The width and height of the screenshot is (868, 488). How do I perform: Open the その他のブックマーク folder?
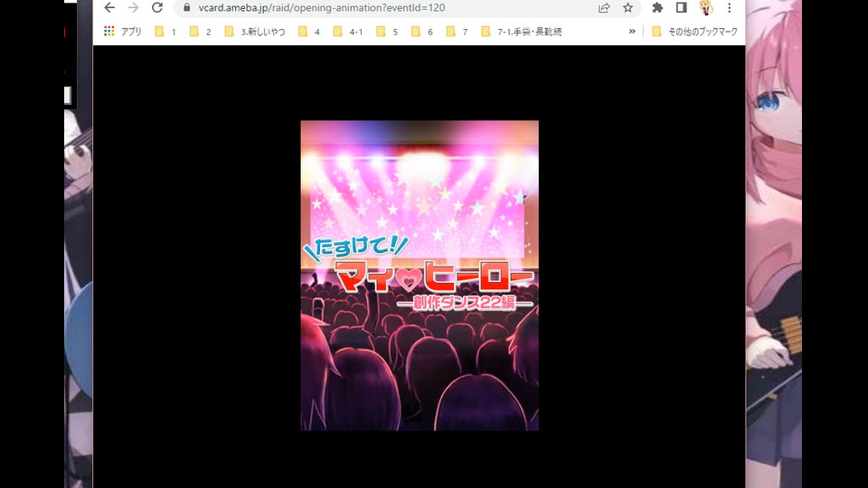[694, 32]
